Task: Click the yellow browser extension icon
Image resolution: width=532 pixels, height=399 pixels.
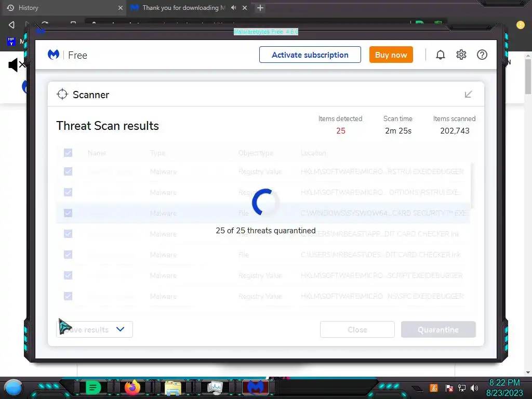Action: point(520,25)
